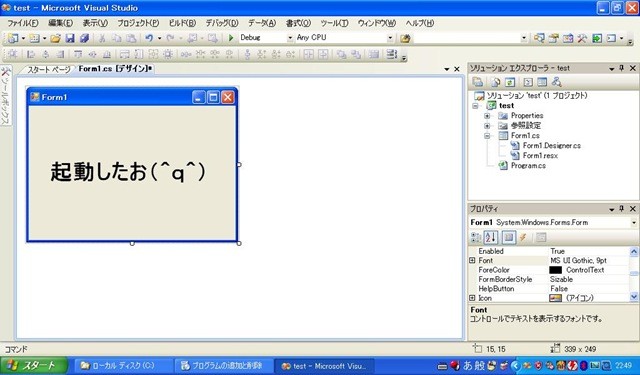Viewport: 640px width, 375px height.
Task: Click the New Project icon in the toolbar
Action: 13,38
